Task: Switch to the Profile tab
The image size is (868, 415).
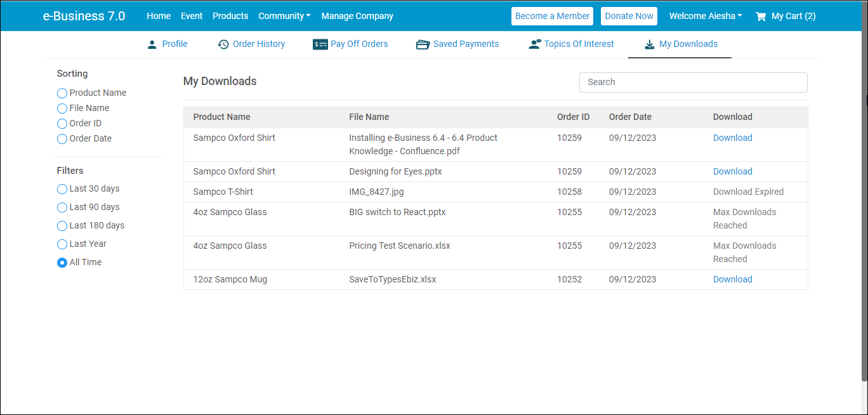Action: click(167, 44)
